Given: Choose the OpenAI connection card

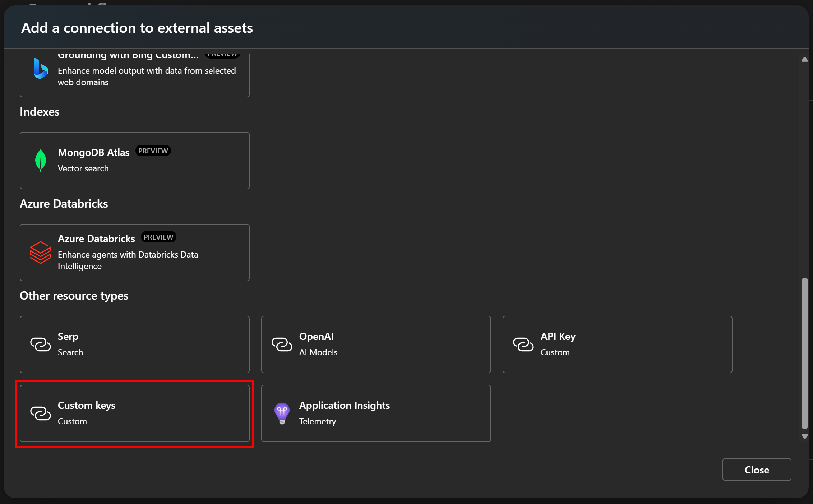Looking at the screenshot, I should [375, 344].
